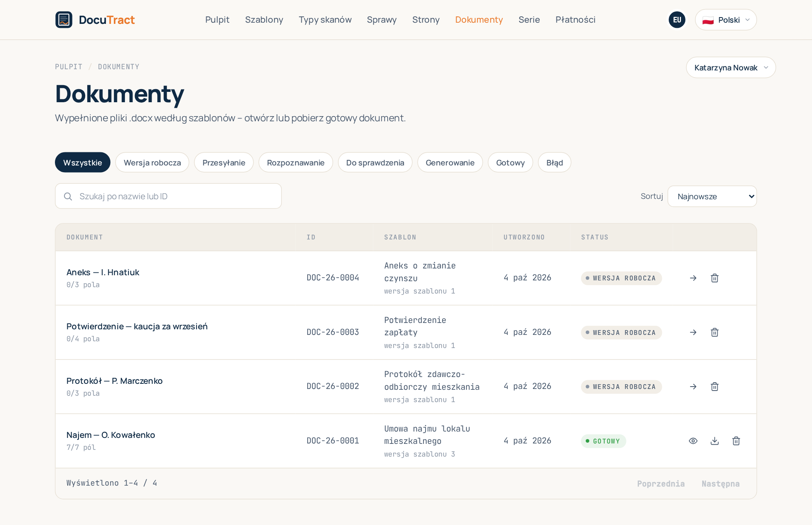Open Protokół — P. Marczenko with arrow

(x=693, y=387)
